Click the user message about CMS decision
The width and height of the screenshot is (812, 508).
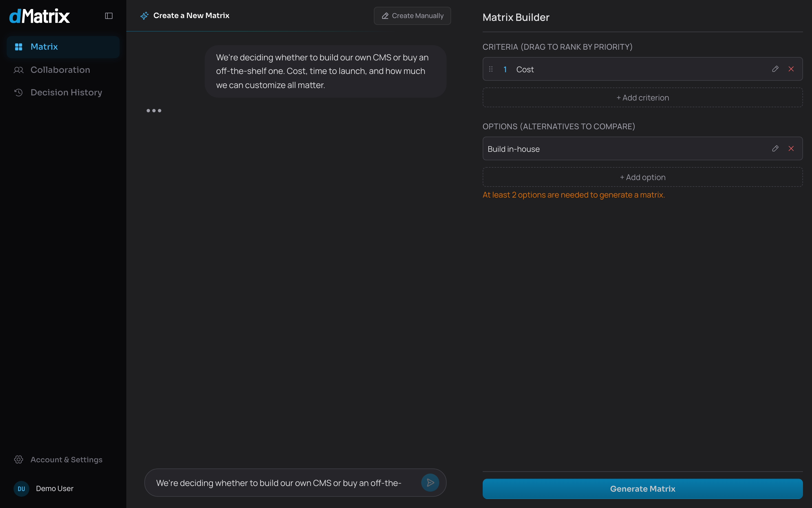tap(325, 71)
